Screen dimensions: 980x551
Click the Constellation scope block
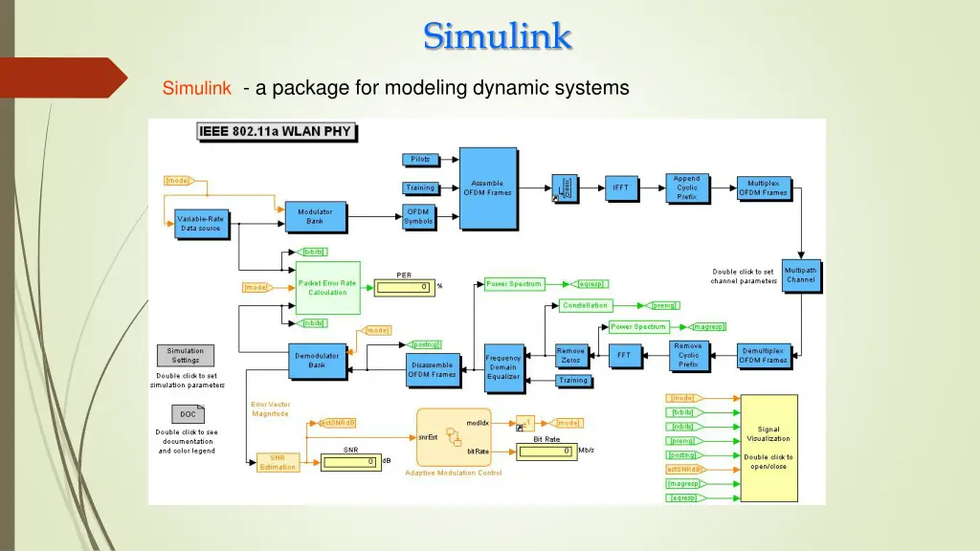pyautogui.click(x=586, y=306)
